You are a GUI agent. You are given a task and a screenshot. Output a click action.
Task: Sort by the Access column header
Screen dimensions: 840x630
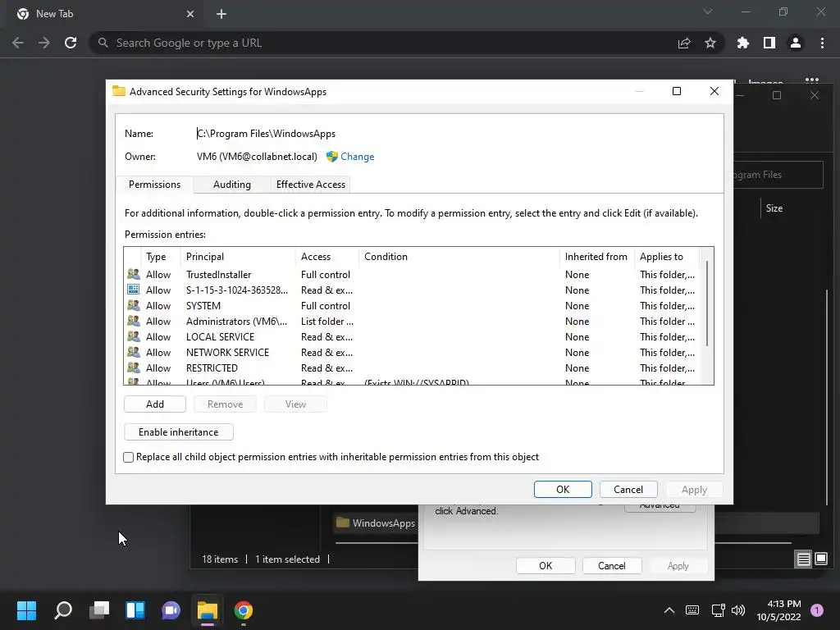326,257
